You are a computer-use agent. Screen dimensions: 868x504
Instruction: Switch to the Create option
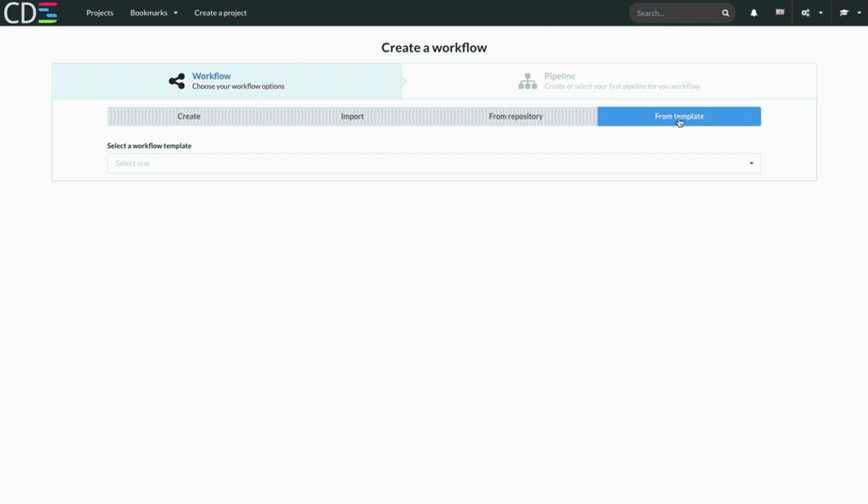coord(189,116)
